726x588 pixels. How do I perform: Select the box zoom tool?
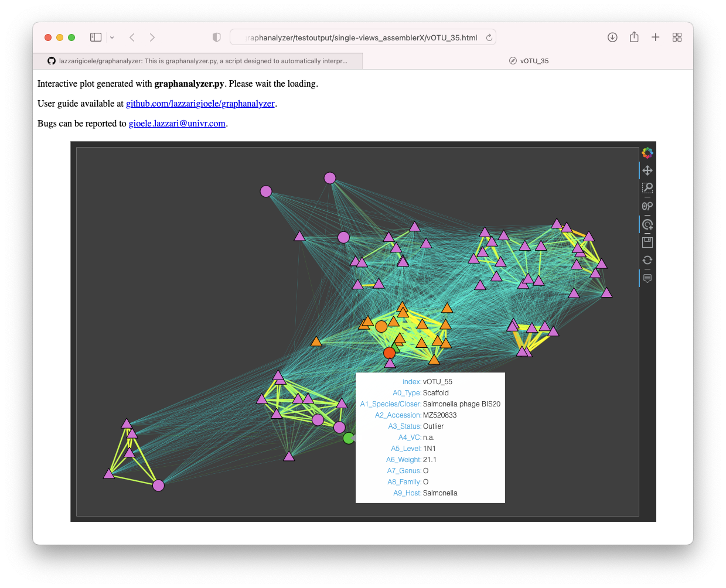pos(647,188)
